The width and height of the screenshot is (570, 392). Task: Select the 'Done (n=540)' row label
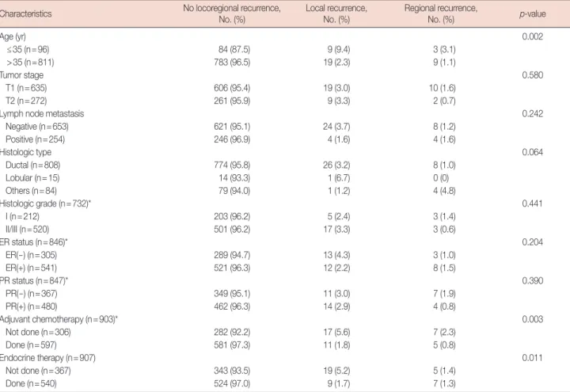[x=31, y=383]
